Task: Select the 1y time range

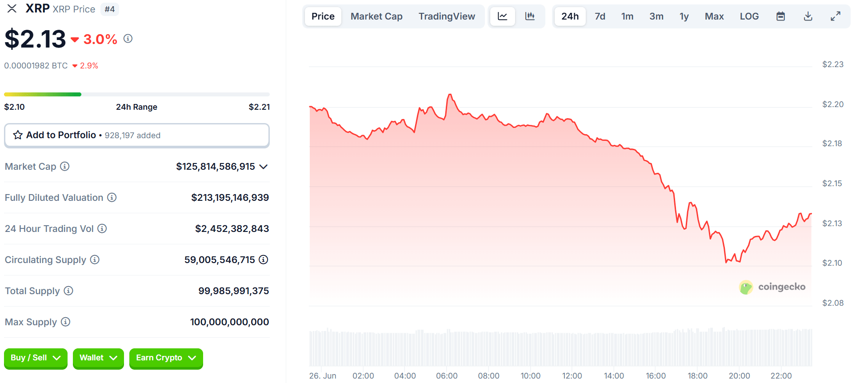Action: tap(684, 16)
